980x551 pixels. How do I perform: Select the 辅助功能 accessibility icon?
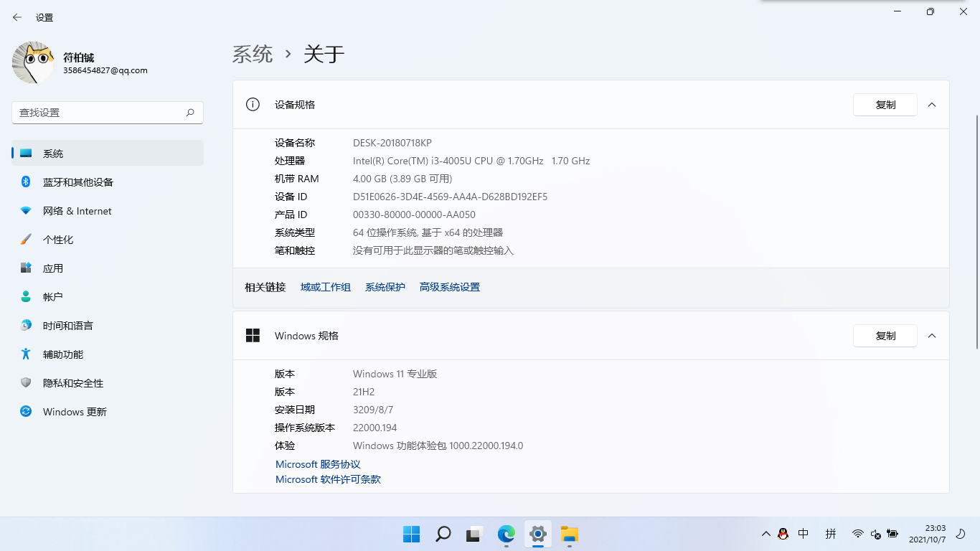click(x=26, y=354)
